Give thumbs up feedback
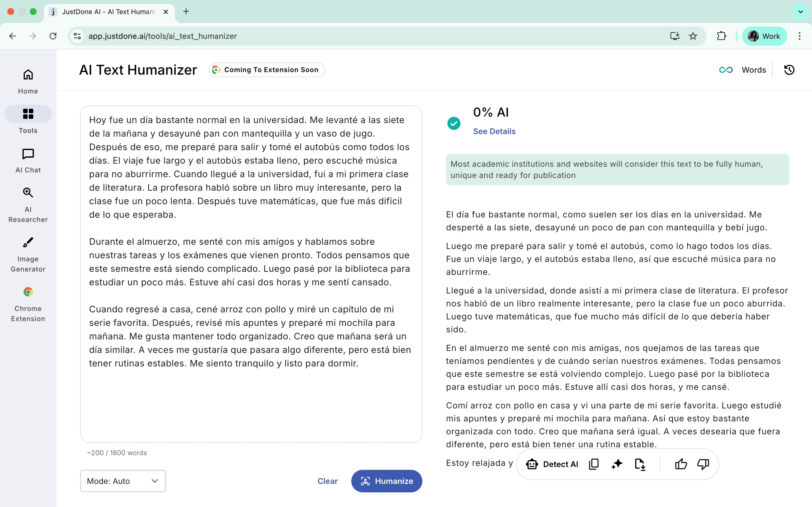 coord(681,464)
